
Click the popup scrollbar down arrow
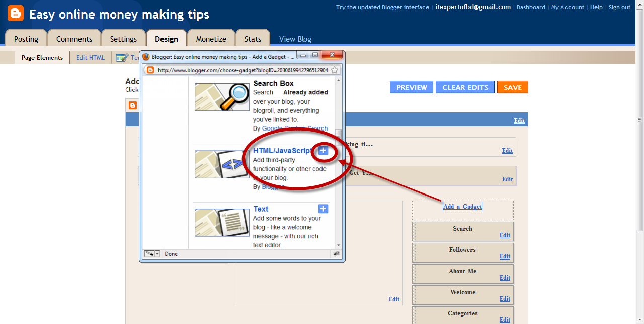click(338, 245)
